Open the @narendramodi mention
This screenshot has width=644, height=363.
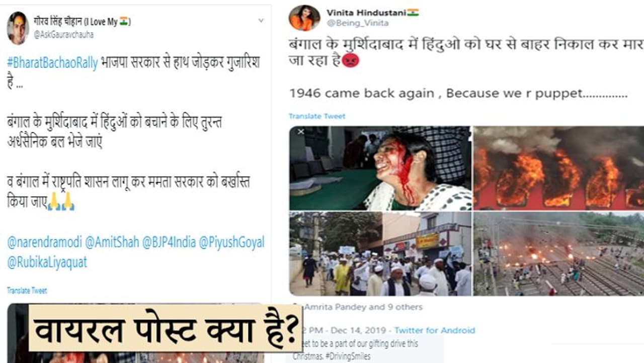click(x=44, y=242)
